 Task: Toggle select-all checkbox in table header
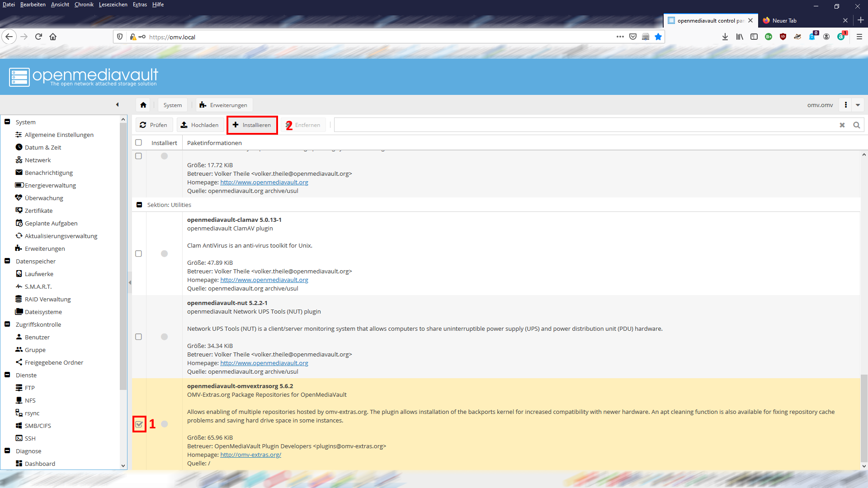coord(139,142)
